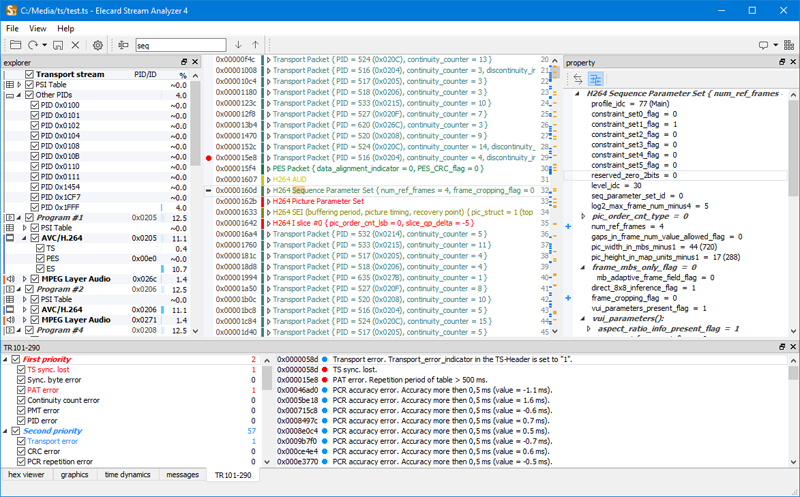Collapse the Program #1 tree node
The image size is (800, 497).
(x=19, y=218)
